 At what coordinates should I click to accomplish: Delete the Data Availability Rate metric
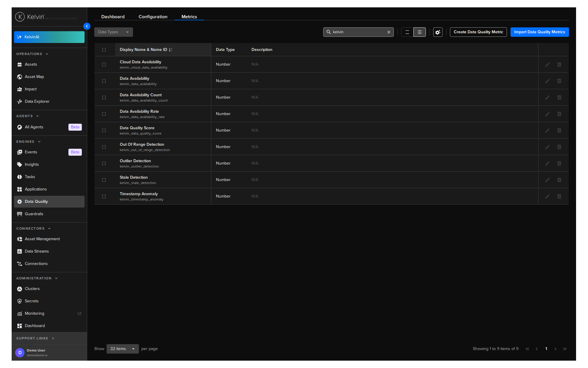point(559,114)
